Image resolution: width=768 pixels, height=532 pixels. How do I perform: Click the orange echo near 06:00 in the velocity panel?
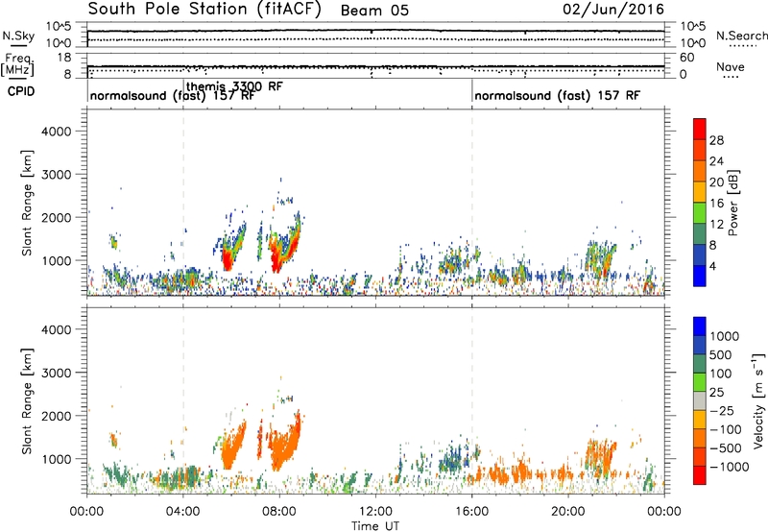click(x=231, y=448)
